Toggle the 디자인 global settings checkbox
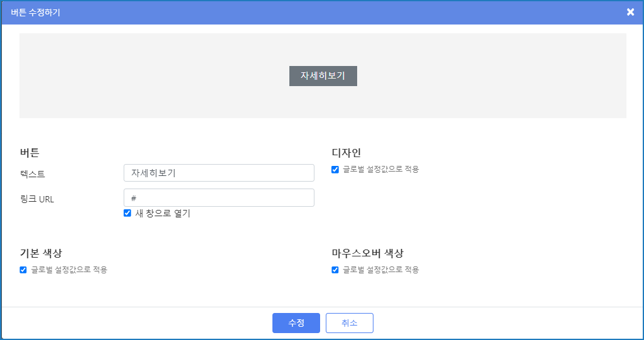644x340 pixels. [335, 169]
